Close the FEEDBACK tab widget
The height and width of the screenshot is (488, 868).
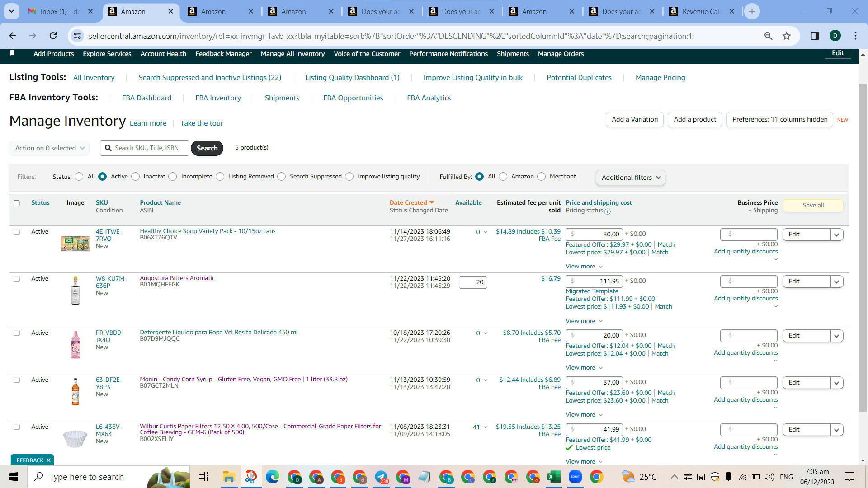48,460
